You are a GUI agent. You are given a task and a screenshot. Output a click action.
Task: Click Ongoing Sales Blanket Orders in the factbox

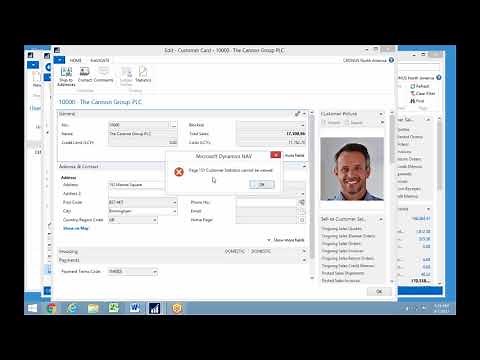(x=348, y=236)
